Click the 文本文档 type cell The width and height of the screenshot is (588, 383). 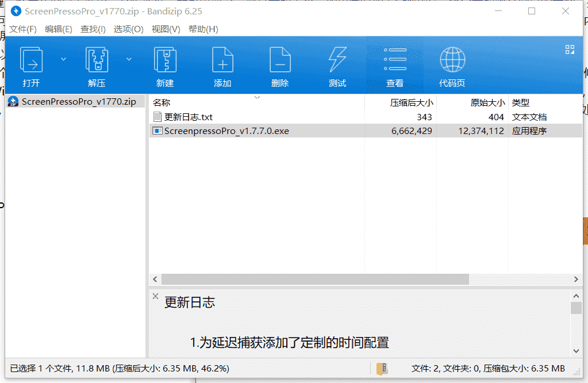pos(529,117)
